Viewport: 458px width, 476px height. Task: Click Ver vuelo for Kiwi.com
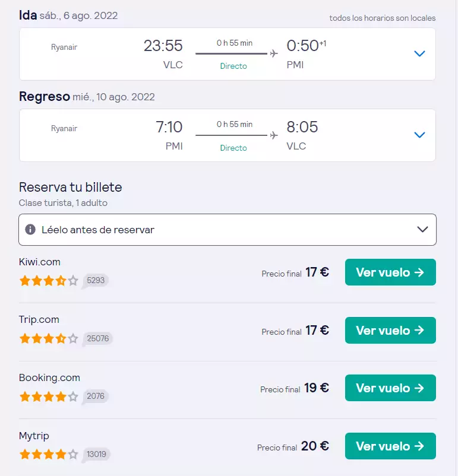(390, 272)
